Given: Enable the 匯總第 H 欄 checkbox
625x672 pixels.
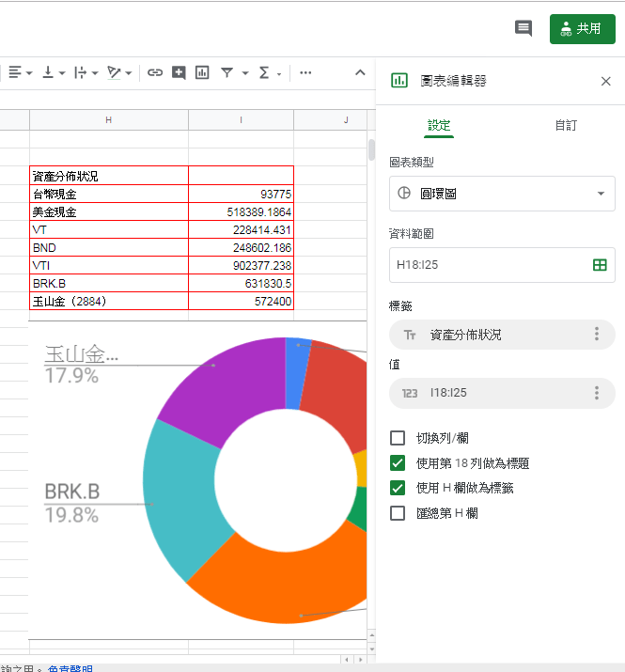Looking at the screenshot, I should click(398, 513).
